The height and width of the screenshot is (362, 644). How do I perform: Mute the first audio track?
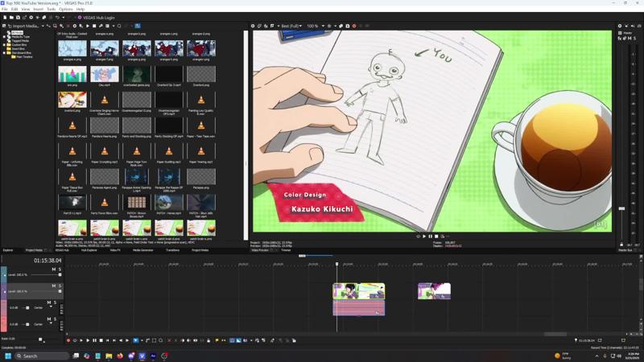tap(49, 302)
